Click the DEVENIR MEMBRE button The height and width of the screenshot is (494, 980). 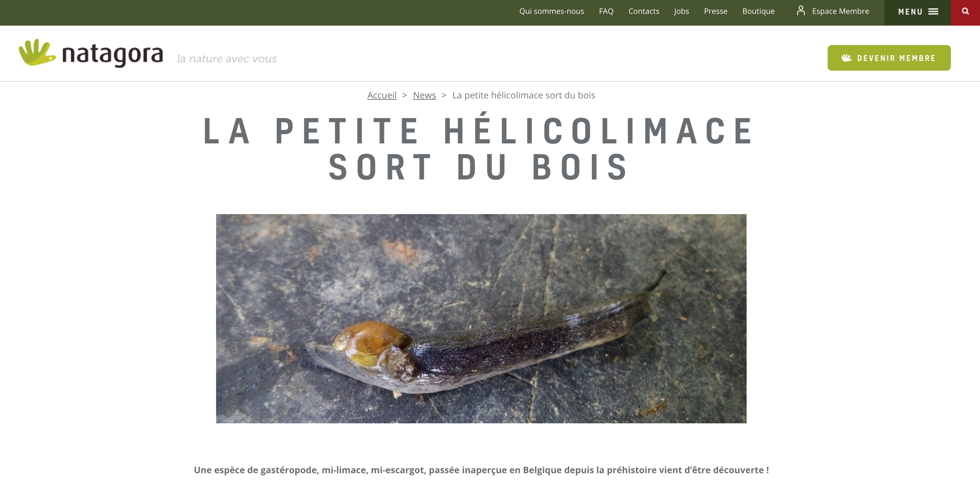pyautogui.click(x=889, y=58)
